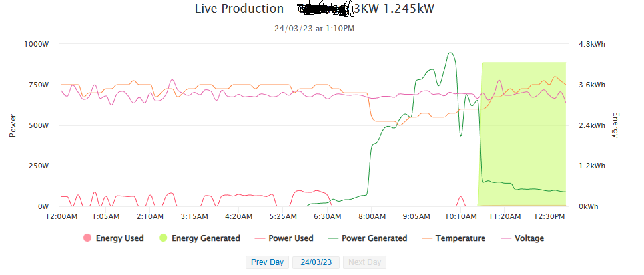The height and width of the screenshot is (275, 644).
Task: Click the green Energy Generated shaded area
Action: point(526,133)
